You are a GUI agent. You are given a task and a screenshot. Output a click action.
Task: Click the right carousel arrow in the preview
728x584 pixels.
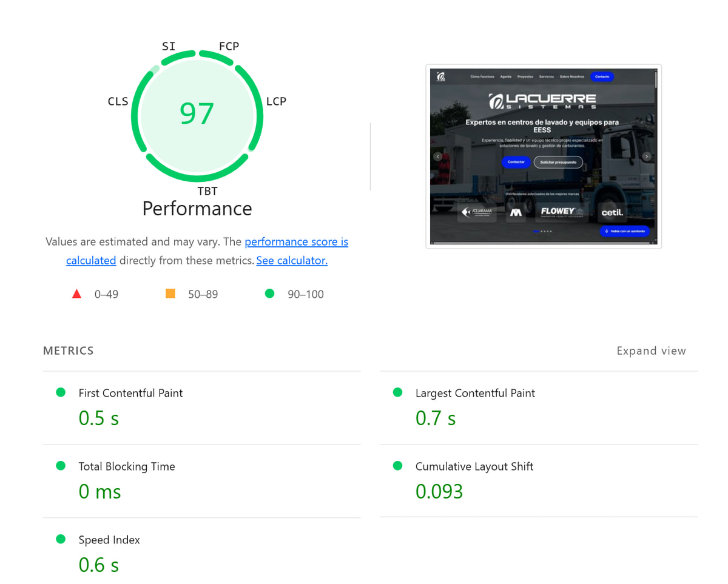[x=647, y=156]
